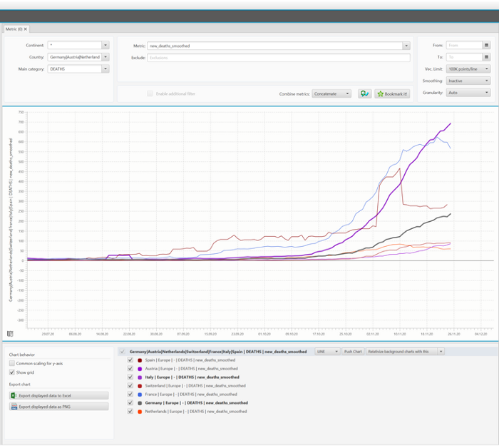Click the chart corner icon at the bottom-left

pyautogui.click(x=10, y=333)
